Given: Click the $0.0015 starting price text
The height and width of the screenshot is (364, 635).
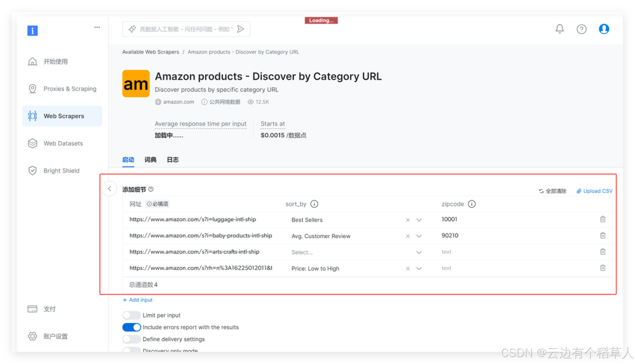Looking at the screenshot, I should point(272,135).
